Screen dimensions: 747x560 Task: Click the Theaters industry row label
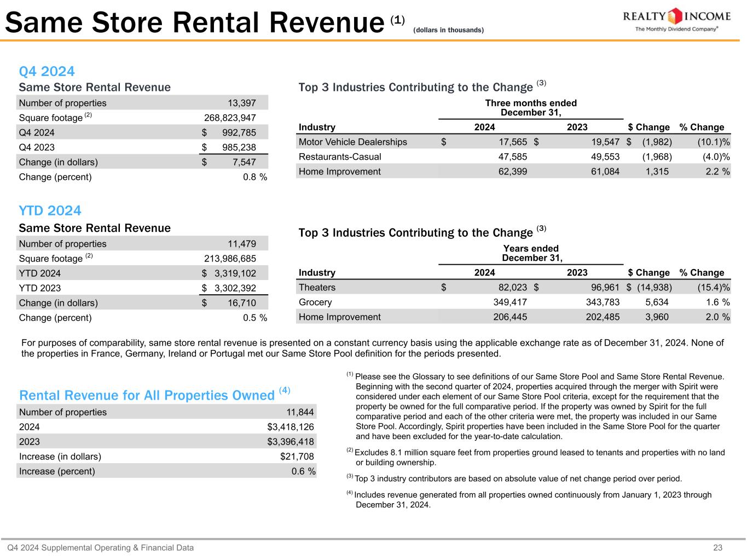(x=317, y=288)
